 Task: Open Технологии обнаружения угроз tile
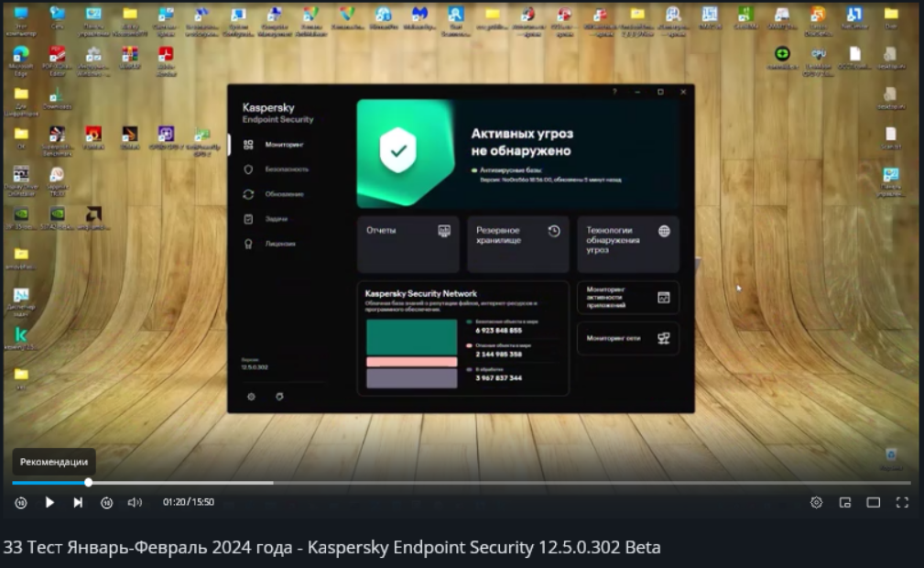[627, 245]
